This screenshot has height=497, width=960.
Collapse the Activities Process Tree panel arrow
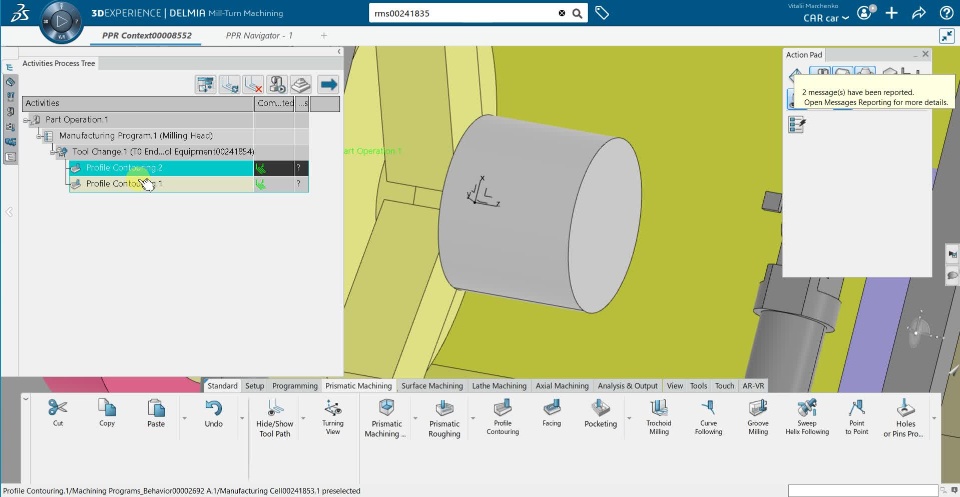(x=339, y=52)
